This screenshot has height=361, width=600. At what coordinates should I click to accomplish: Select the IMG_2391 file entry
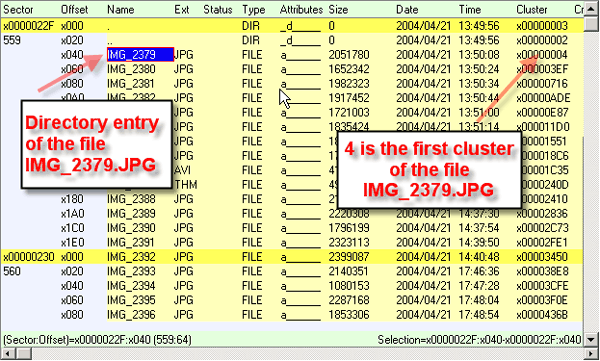[x=131, y=243]
